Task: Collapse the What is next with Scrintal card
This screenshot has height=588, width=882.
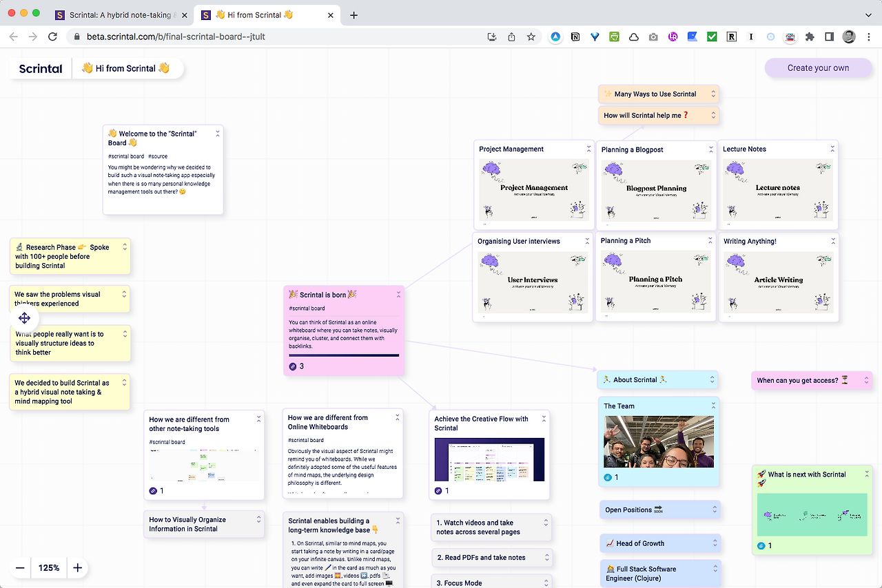Action: click(867, 474)
